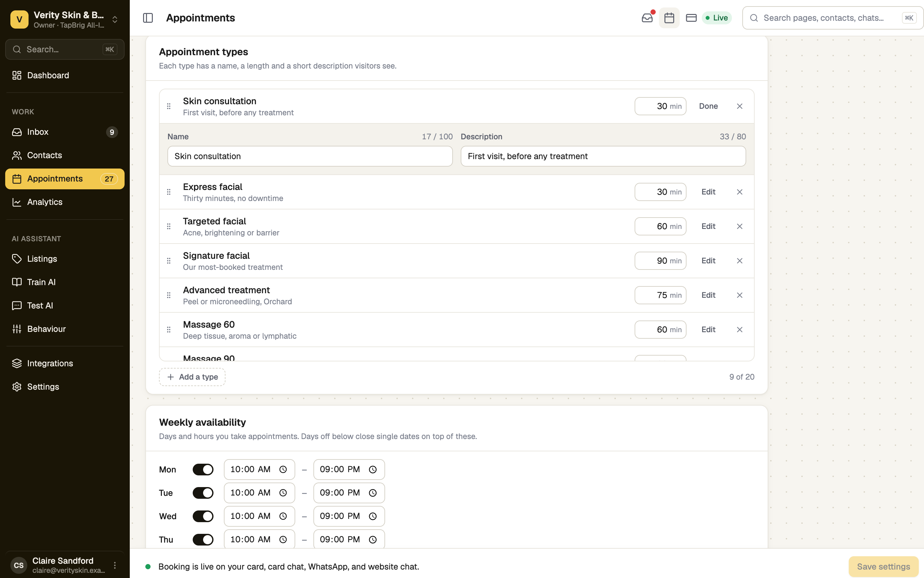This screenshot has height=578, width=924.
Task: Grab the Targeted facial drag handle
Action: 169,226
